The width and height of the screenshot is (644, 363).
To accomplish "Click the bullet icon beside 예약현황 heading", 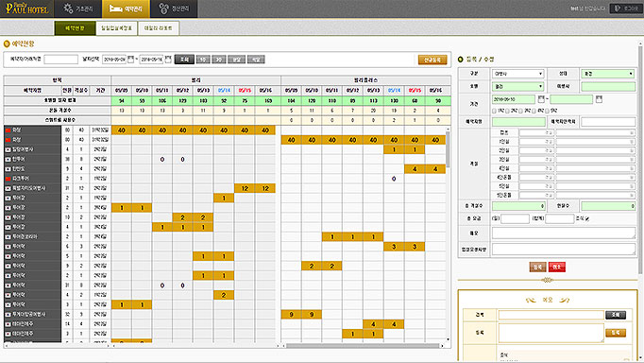I will 7,43.
